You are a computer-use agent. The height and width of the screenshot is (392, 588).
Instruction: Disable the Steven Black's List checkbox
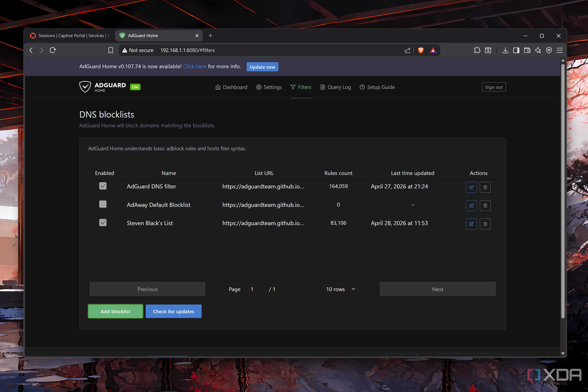pos(103,223)
